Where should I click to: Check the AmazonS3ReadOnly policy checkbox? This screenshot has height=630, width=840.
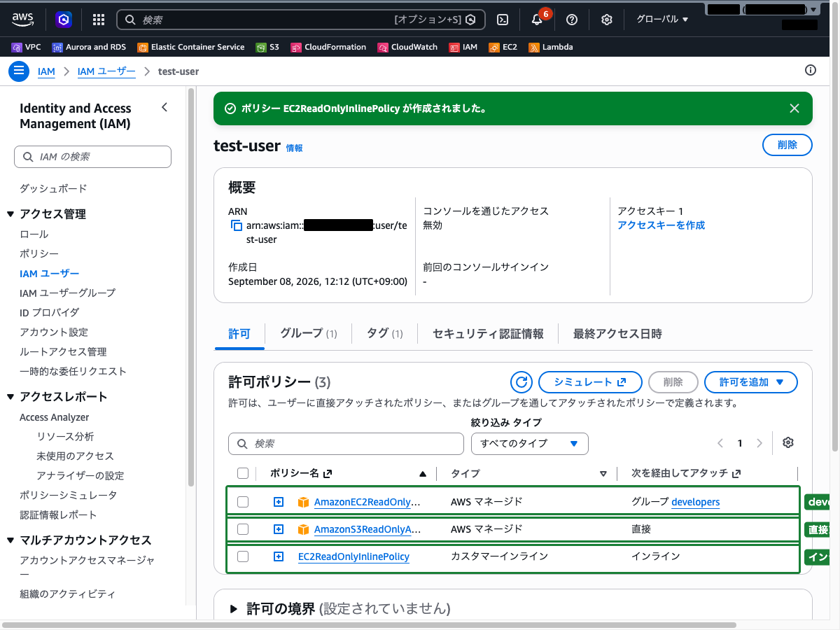point(243,529)
